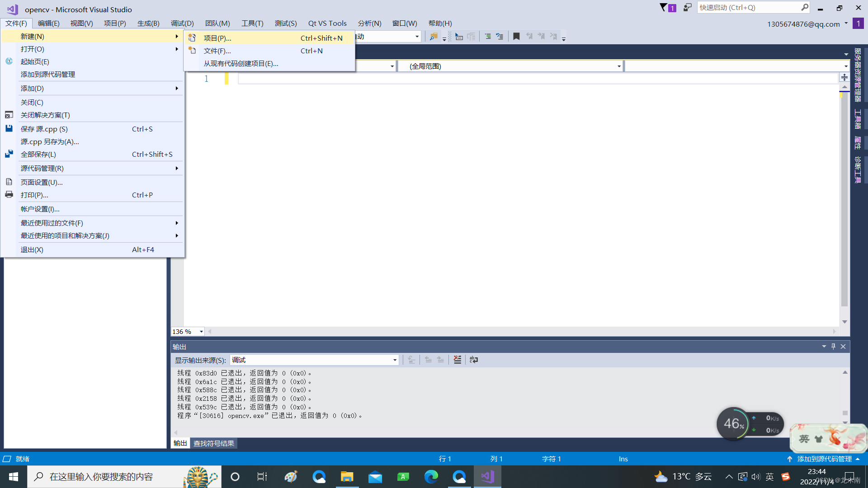
Task: Click the comment selected lines icon
Action: coord(487,37)
